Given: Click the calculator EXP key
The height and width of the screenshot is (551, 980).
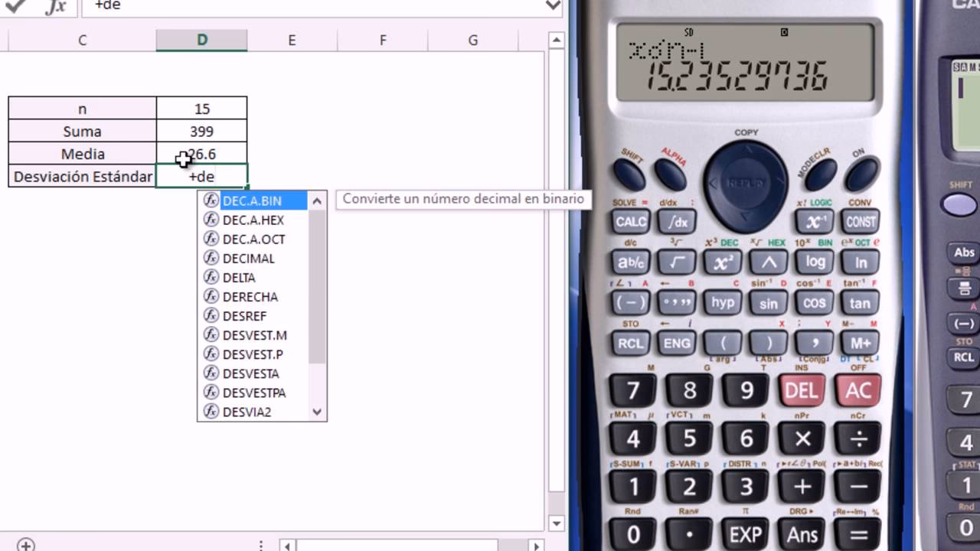Looking at the screenshot, I should pos(746,534).
